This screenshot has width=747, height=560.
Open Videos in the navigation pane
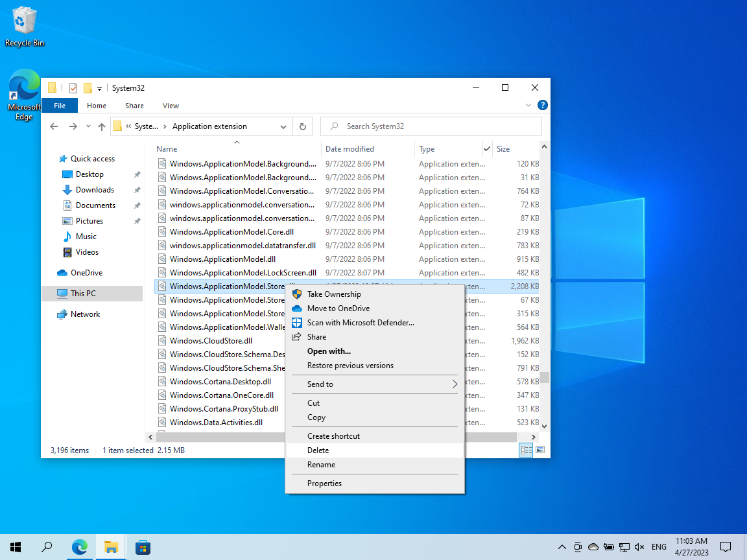point(87,252)
